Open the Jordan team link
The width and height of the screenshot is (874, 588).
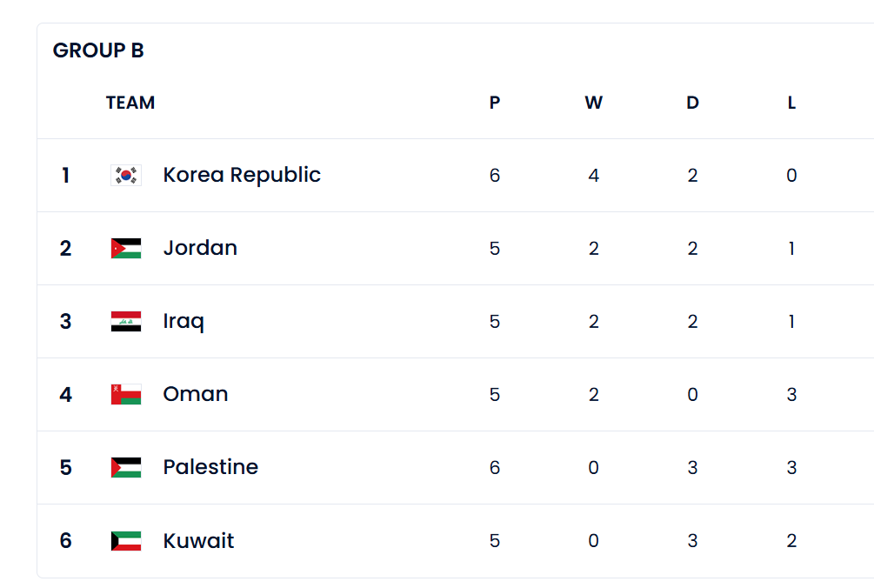pos(200,248)
